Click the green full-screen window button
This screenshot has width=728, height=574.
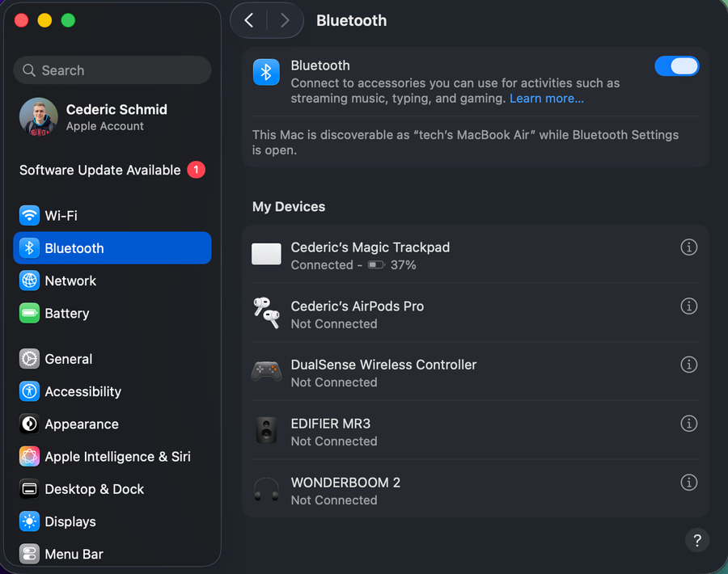[x=68, y=20]
